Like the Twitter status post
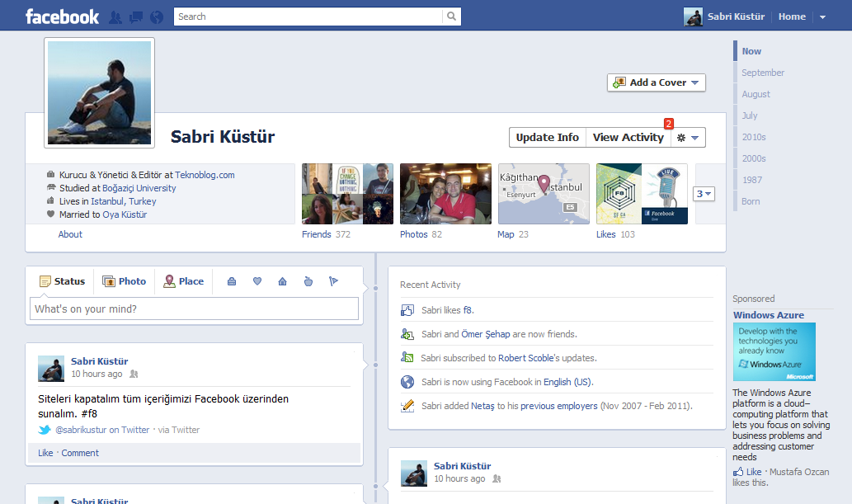The image size is (852, 504). [x=45, y=453]
